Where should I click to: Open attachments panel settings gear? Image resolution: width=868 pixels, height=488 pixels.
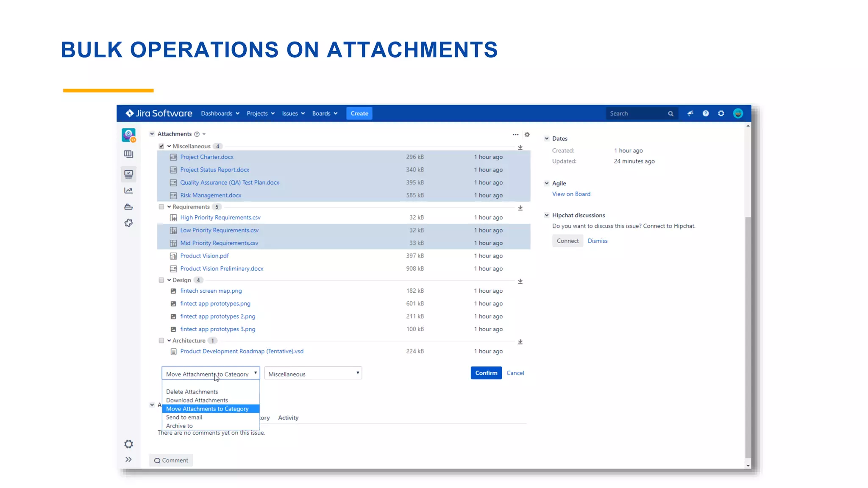click(x=527, y=135)
